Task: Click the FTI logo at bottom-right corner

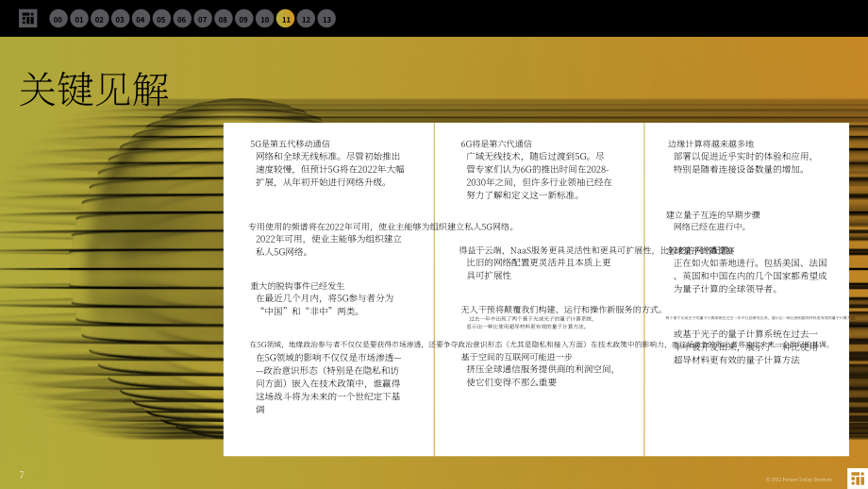Action: pyautogui.click(x=858, y=479)
